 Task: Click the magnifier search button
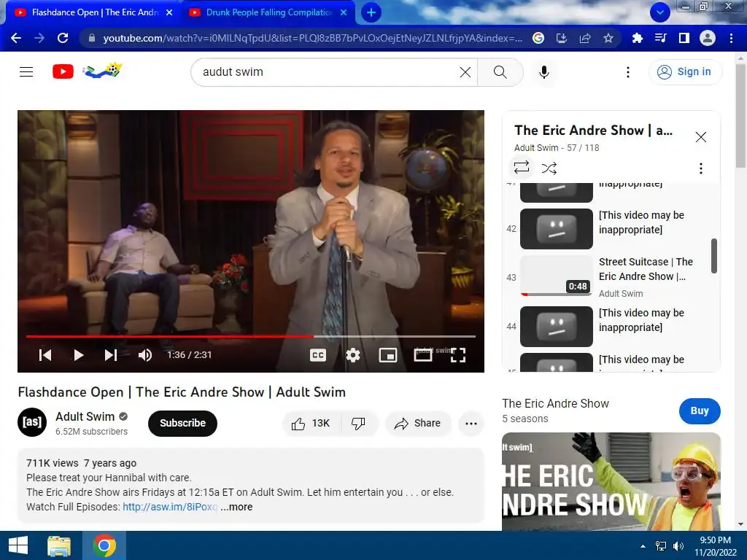coord(500,72)
